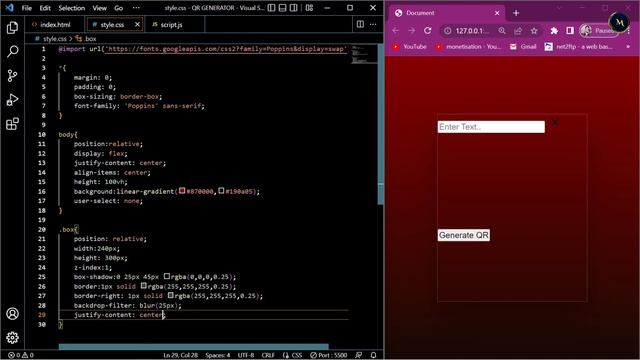Click the feedback icon in status bar

click(x=358, y=355)
